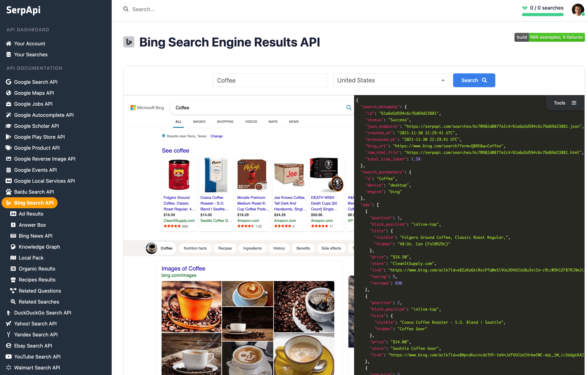Click the Bing search magnifier icon

349,108
